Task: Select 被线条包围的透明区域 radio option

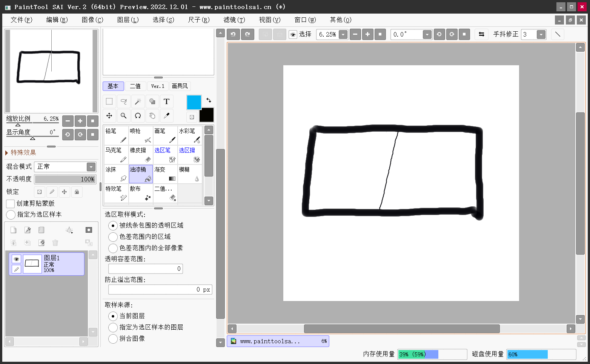Action: coord(113,226)
